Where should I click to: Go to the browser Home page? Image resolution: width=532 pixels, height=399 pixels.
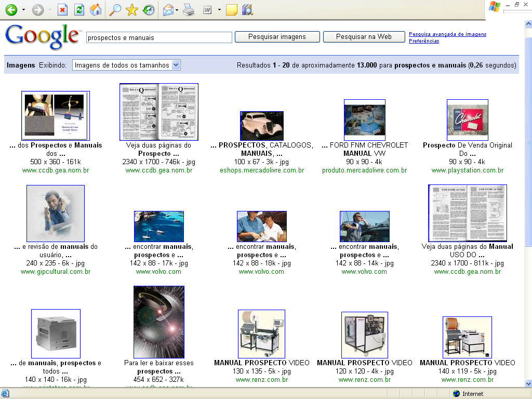96,9
